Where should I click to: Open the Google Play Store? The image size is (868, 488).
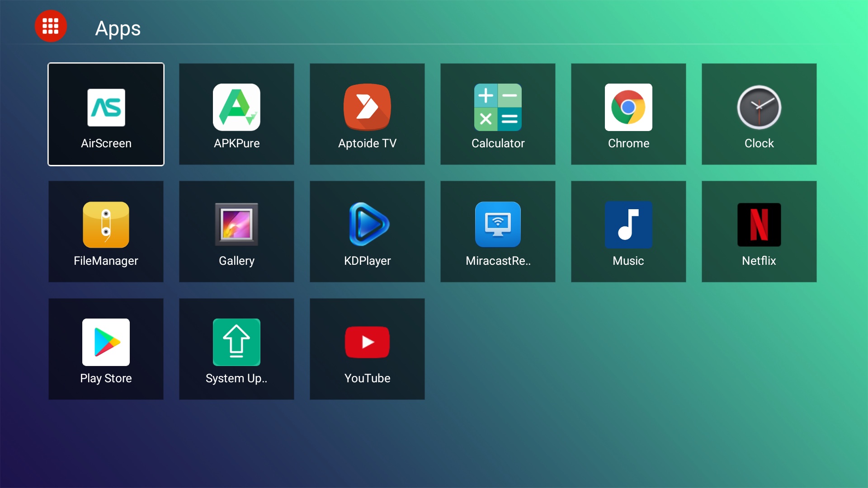pyautogui.click(x=106, y=349)
